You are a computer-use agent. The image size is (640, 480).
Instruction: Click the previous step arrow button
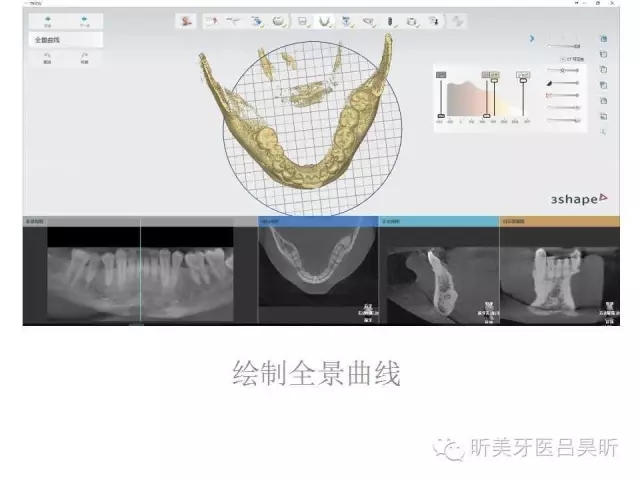click(x=48, y=19)
